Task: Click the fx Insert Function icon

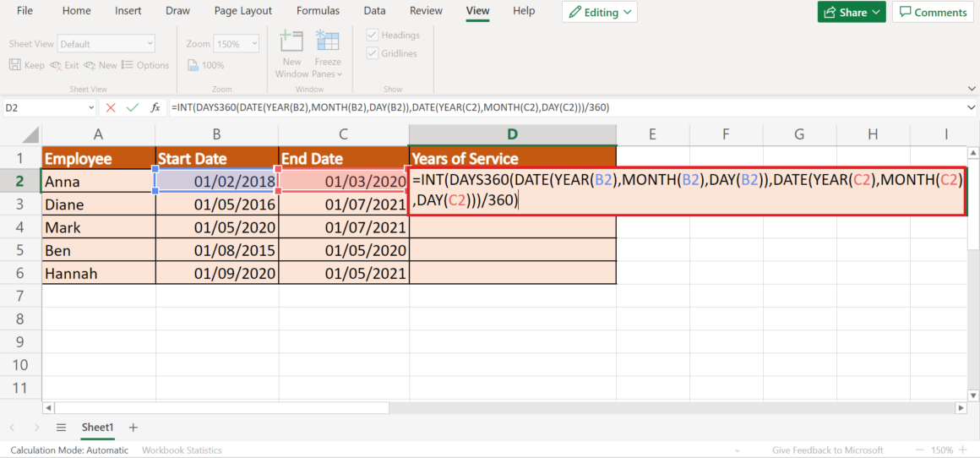Action: 155,107
